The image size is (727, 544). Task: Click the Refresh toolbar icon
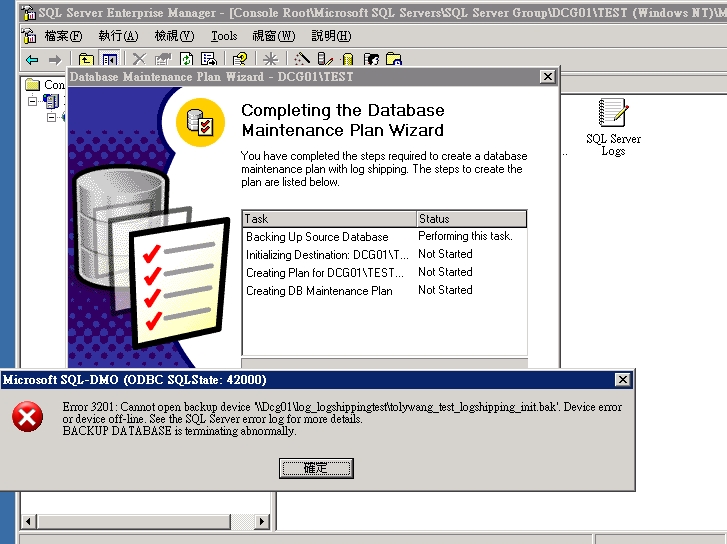coord(186,59)
